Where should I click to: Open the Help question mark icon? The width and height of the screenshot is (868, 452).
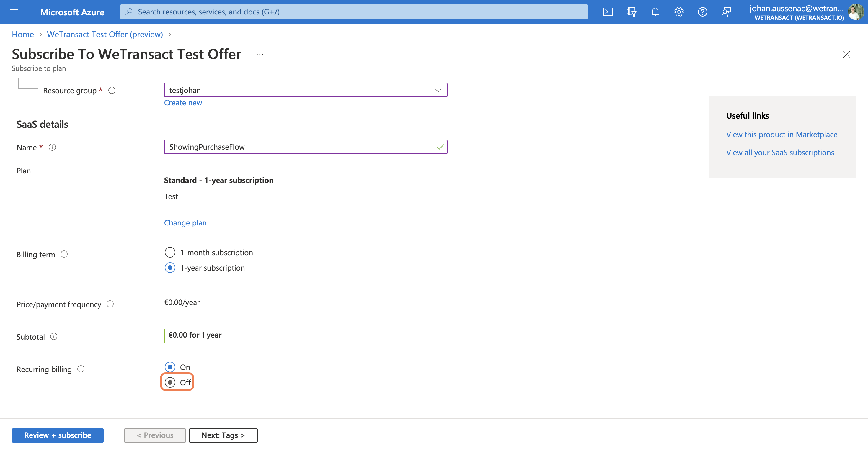702,12
